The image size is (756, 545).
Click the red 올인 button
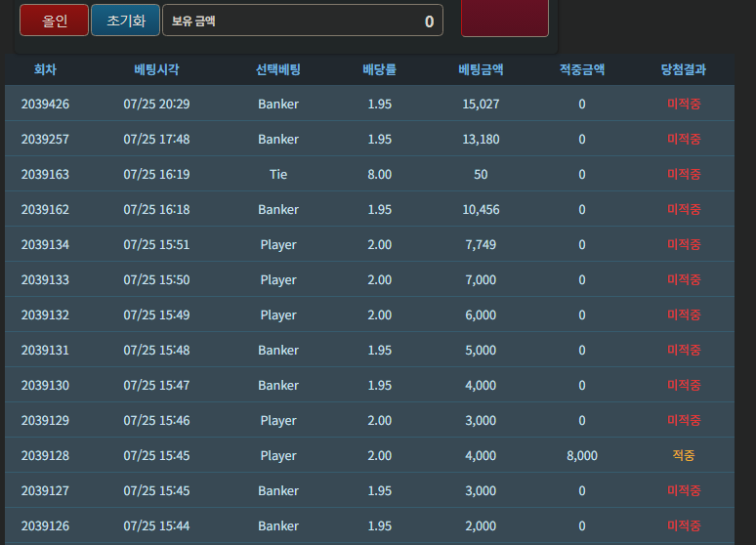pos(54,21)
